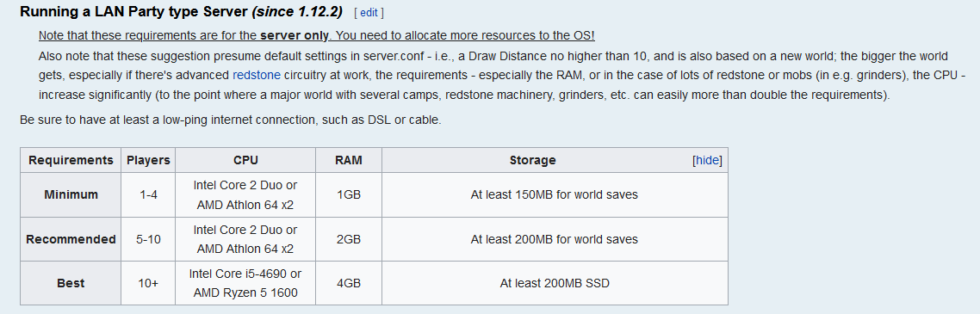Viewport: 980px width, 314px height.
Task: Click the CPU column header
Action: (x=245, y=160)
